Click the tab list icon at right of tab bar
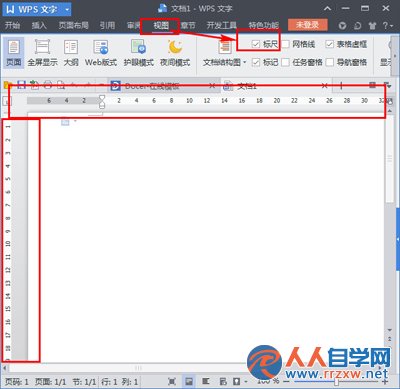Screen dimensions: 400x389 (x=387, y=86)
